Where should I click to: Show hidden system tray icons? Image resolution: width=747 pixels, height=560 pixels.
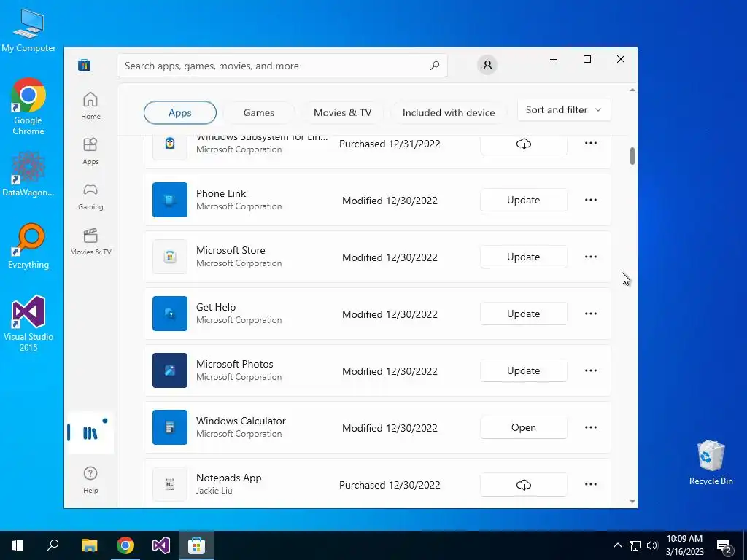click(617, 545)
